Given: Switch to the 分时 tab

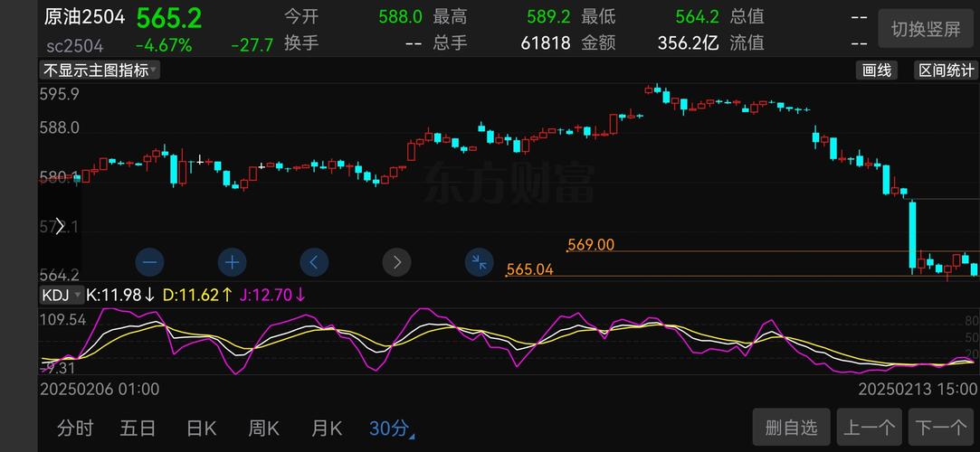Looking at the screenshot, I should coord(75,428).
